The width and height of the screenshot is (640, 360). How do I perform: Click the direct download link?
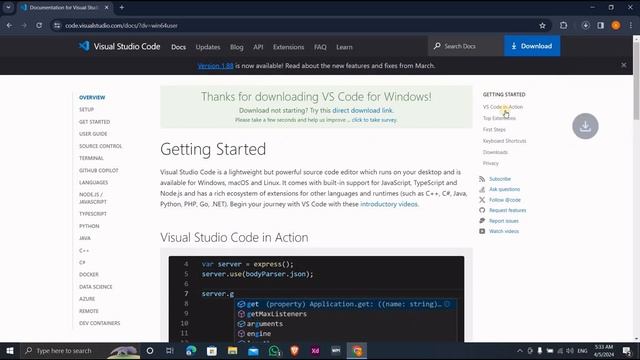point(362,110)
